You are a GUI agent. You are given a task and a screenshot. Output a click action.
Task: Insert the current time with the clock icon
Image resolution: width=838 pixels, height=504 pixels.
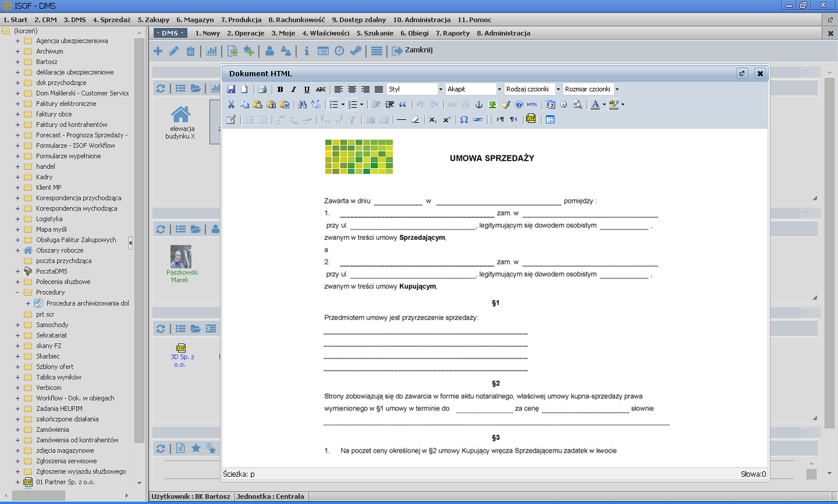563,104
